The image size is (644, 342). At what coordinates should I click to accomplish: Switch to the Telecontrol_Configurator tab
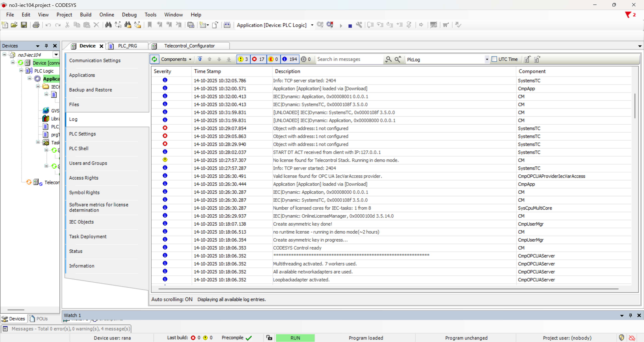point(189,46)
